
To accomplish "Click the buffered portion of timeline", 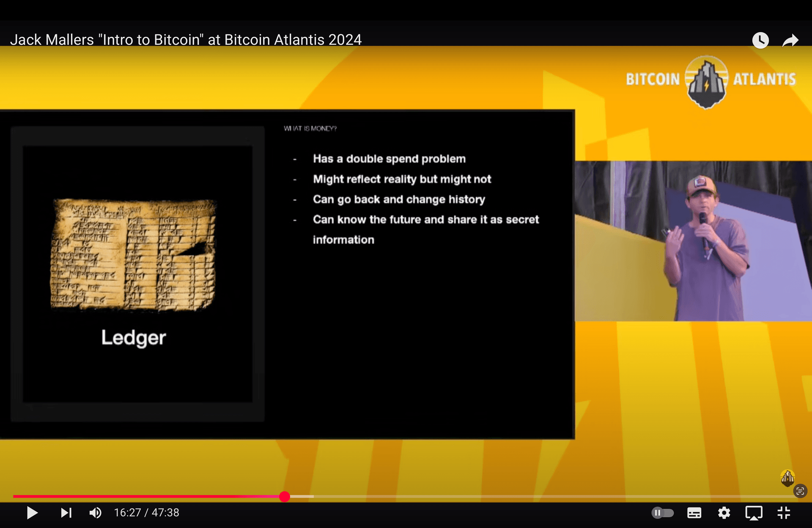I will (302, 497).
